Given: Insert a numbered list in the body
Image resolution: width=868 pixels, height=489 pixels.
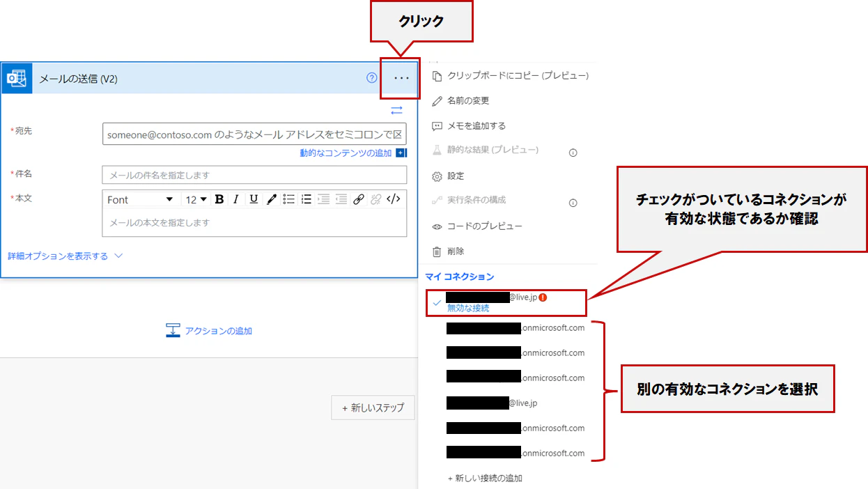Looking at the screenshot, I should coord(306,199).
